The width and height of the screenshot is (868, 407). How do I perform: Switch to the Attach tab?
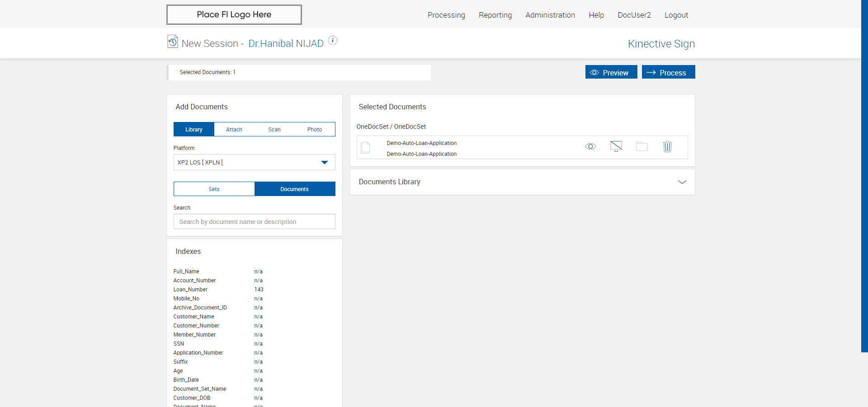pyautogui.click(x=234, y=130)
